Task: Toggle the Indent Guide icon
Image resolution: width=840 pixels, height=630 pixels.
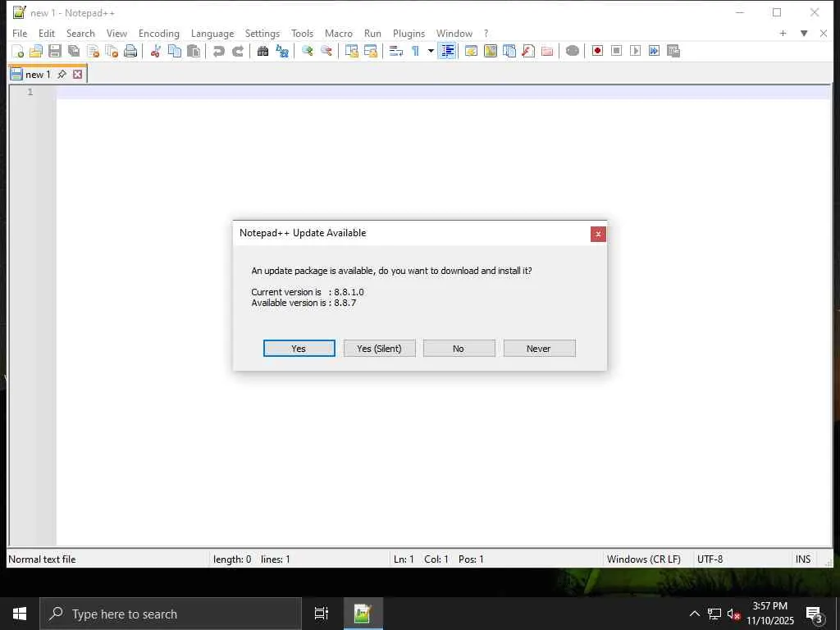Action: click(x=447, y=51)
